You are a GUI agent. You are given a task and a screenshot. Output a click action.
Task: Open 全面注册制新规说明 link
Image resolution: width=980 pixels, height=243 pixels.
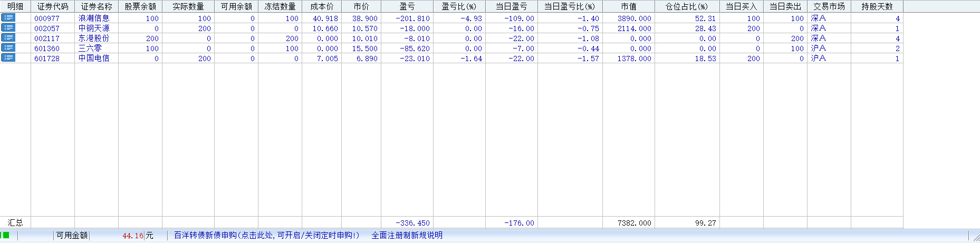click(407, 235)
